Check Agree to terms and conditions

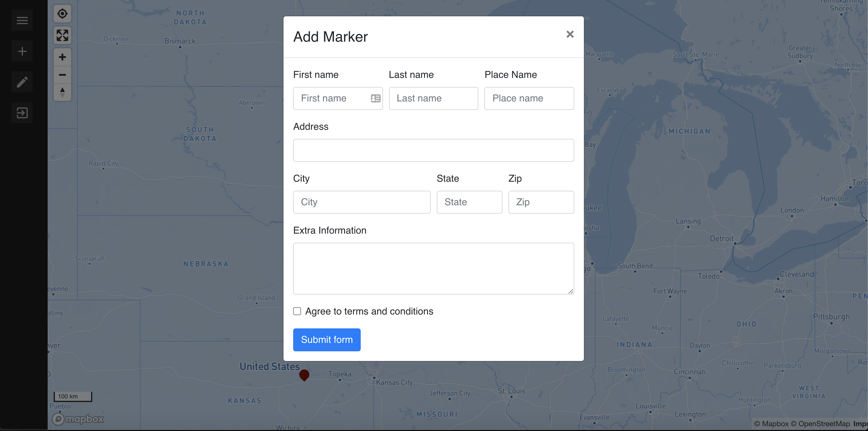click(x=297, y=311)
